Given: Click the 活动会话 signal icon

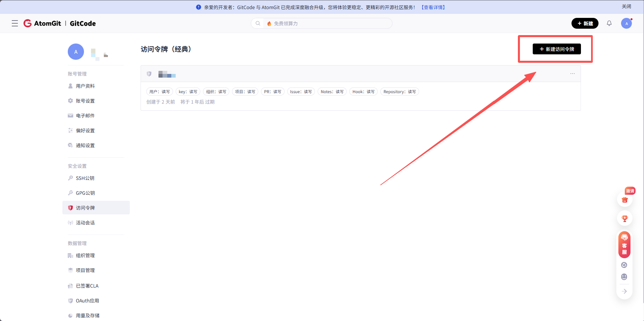Looking at the screenshot, I should pyautogui.click(x=70, y=223).
